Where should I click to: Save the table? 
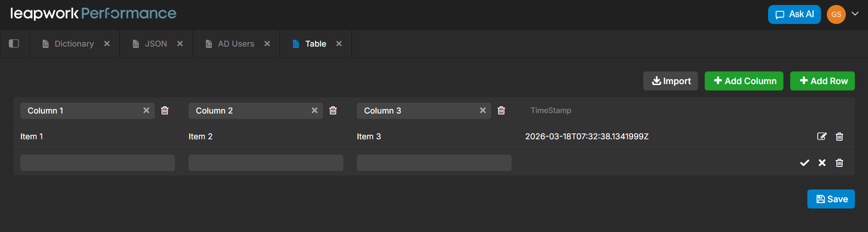(x=831, y=199)
